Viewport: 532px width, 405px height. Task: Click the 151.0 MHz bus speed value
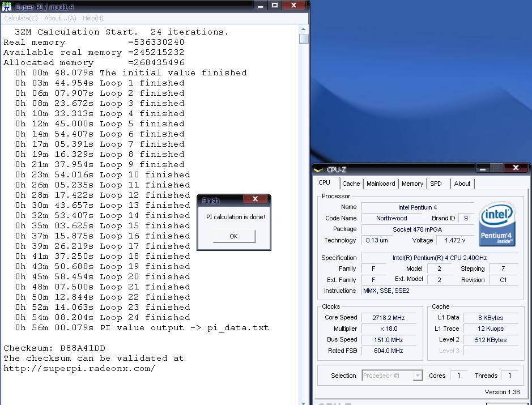[x=389, y=340]
